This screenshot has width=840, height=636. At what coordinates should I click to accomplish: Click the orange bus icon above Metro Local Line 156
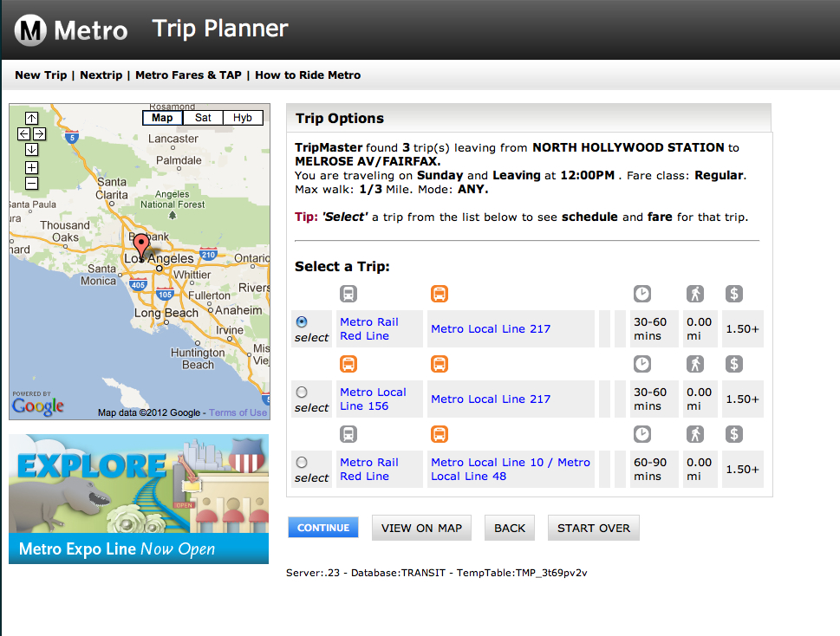tap(348, 364)
